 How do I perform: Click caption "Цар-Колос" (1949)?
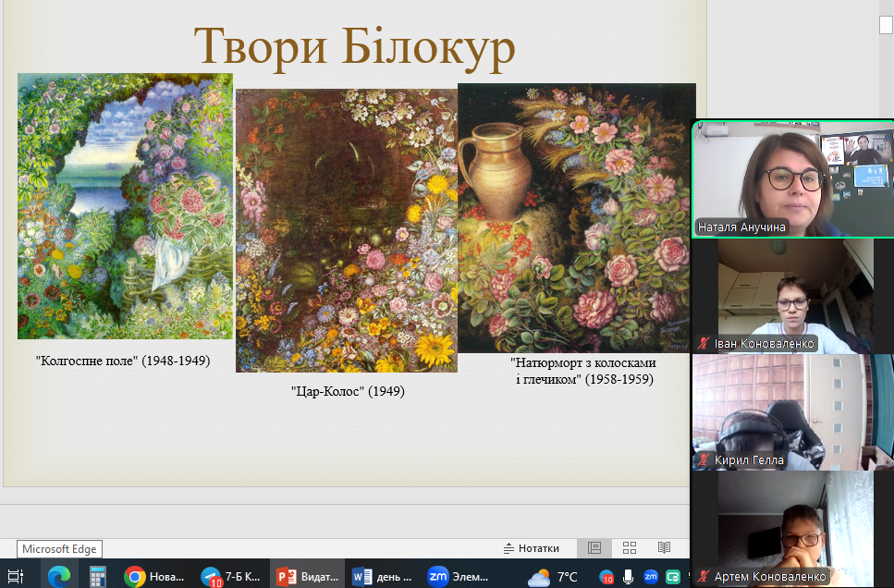point(348,391)
